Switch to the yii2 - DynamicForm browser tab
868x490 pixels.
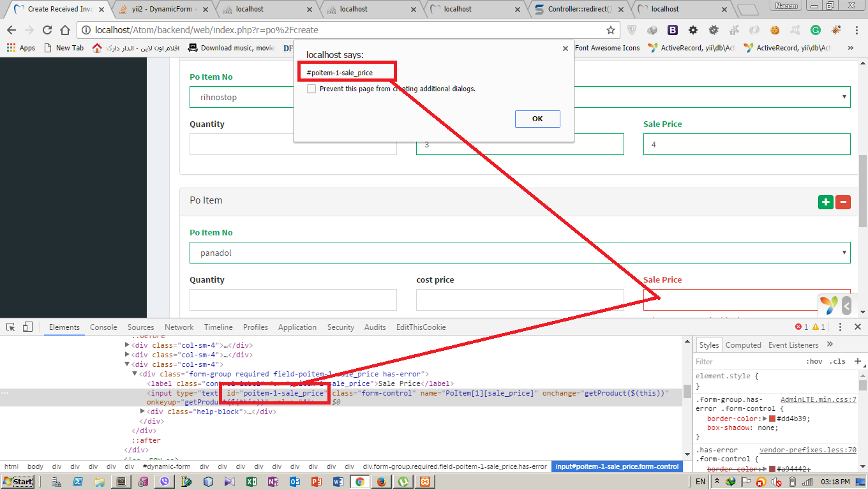click(164, 9)
